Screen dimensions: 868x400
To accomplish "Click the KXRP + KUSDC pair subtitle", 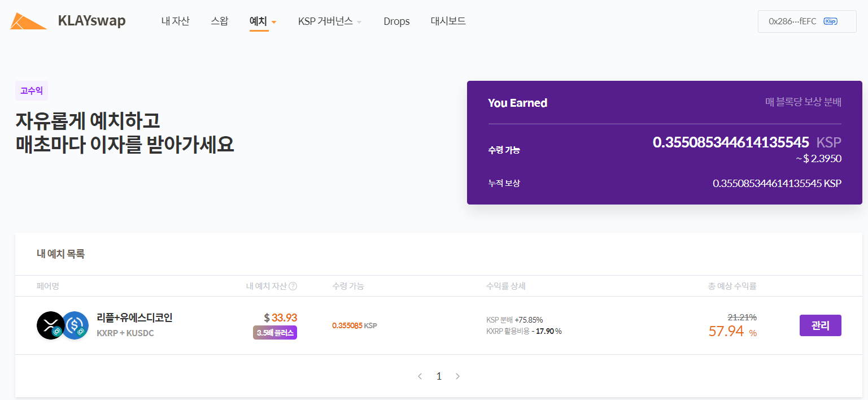I will click(125, 333).
